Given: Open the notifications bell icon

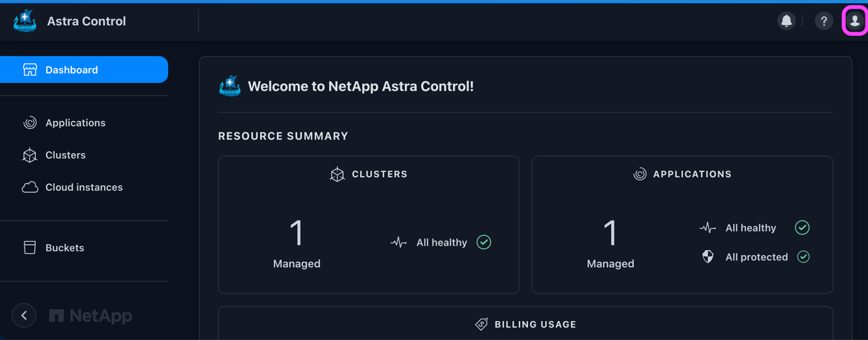Looking at the screenshot, I should coord(786,21).
